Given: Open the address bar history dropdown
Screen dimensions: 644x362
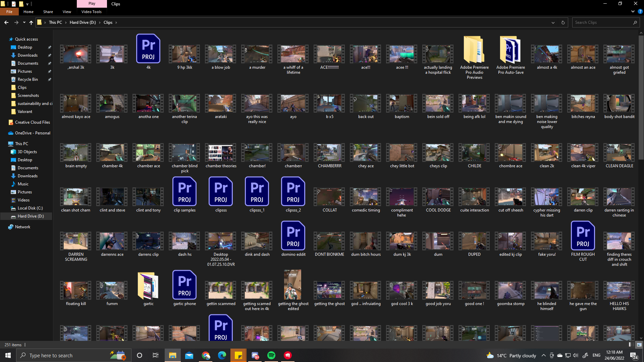Looking at the screenshot, I should (x=553, y=22).
